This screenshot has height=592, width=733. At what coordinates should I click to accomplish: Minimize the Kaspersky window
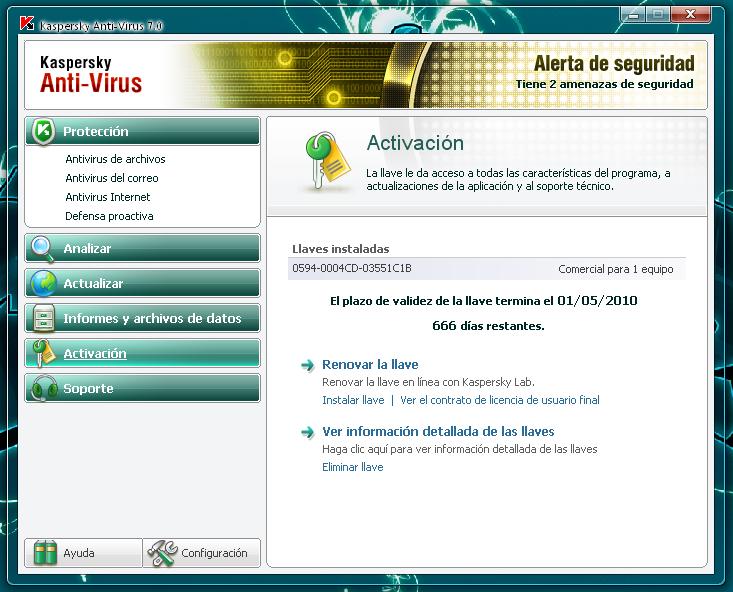(634, 14)
